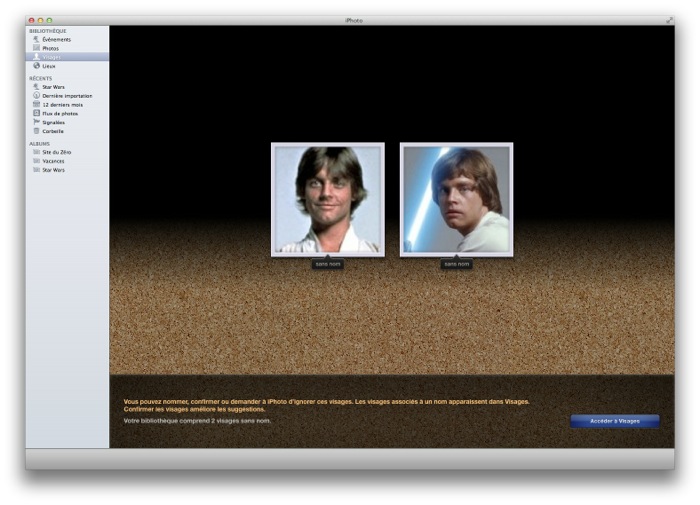Open Lieux globe icon in sidebar
Viewport: 700px width, 505px height.
(x=37, y=66)
